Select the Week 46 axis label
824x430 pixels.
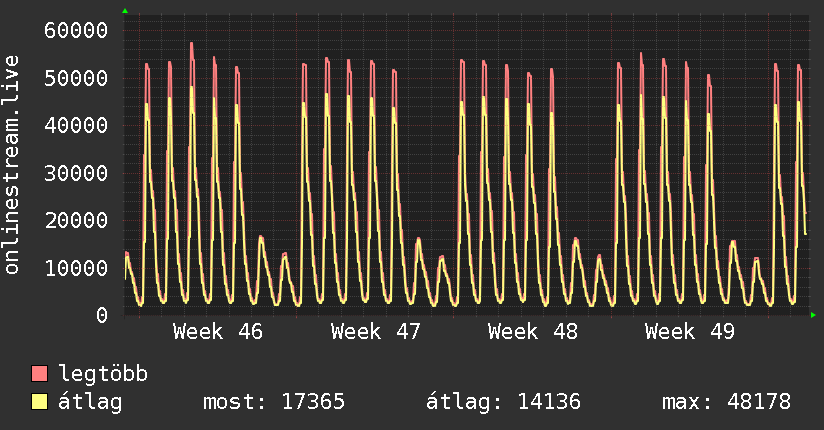[x=218, y=332]
